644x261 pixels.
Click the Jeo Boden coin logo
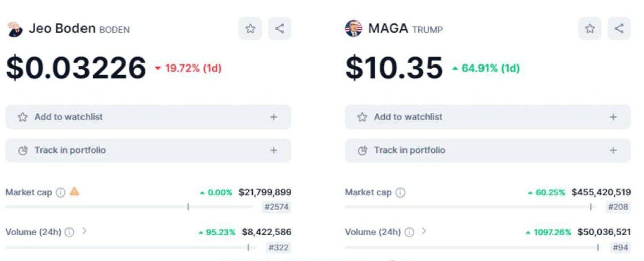pos(15,29)
